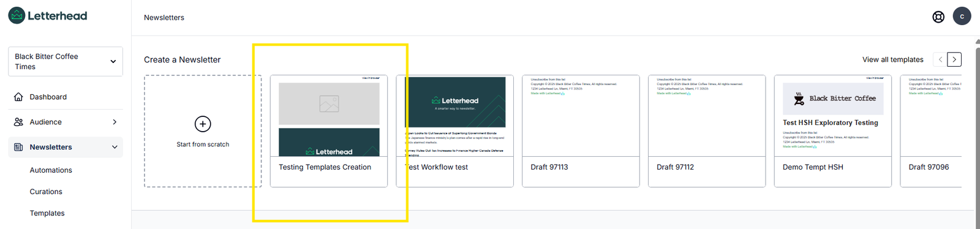Collapse the Newsletters section chevron
980x229 pixels.
pyautogui.click(x=115, y=147)
